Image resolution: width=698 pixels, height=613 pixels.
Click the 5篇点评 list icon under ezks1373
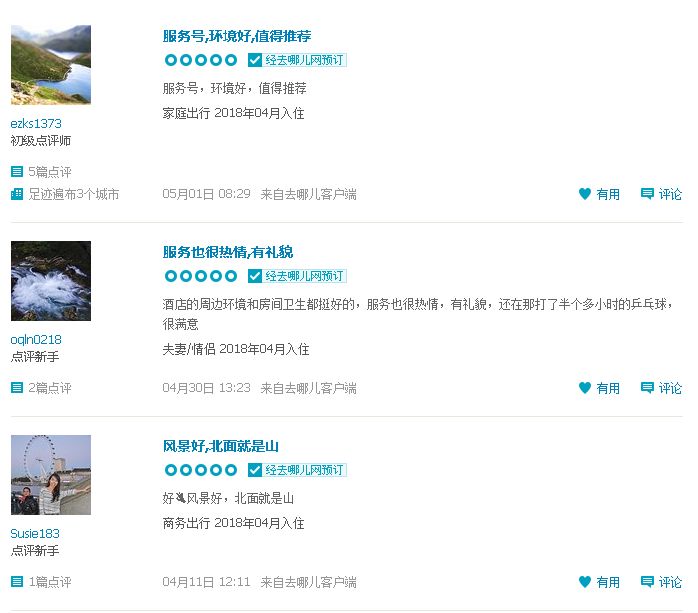point(17,171)
